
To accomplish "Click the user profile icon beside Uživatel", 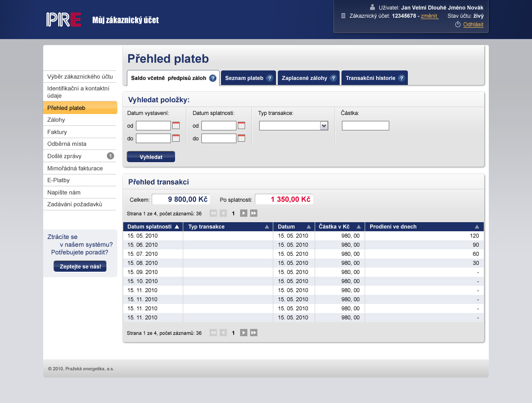I will [372, 7].
